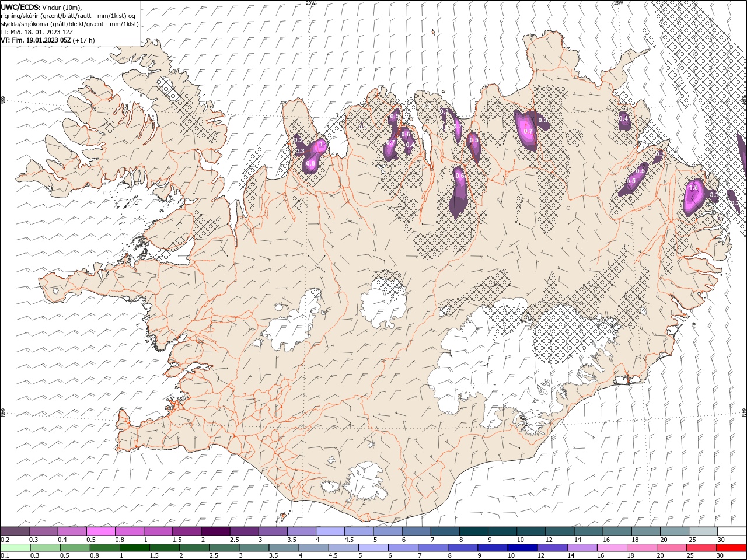Image resolution: width=747 pixels, height=560 pixels.
Task: Pick the darkest purple swatch labeled 2 in upper legend
Action: click(215, 531)
